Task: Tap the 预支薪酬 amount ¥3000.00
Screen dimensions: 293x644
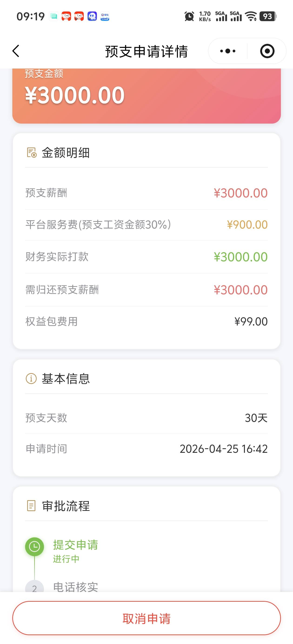Action: tap(240, 193)
